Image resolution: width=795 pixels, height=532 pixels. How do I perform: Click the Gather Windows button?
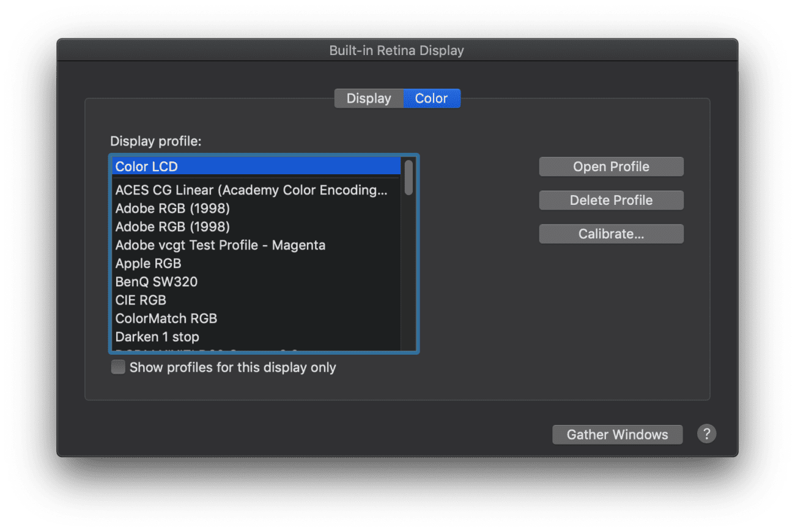617,434
